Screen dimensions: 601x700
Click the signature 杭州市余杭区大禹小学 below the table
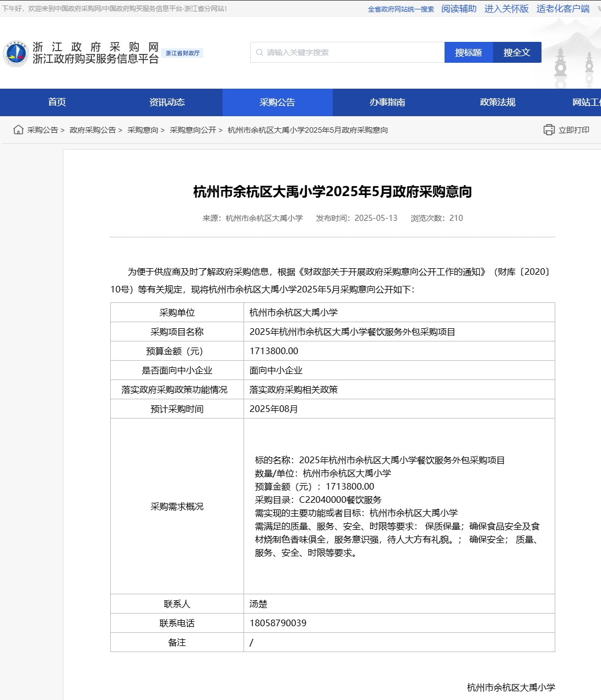pos(511,687)
